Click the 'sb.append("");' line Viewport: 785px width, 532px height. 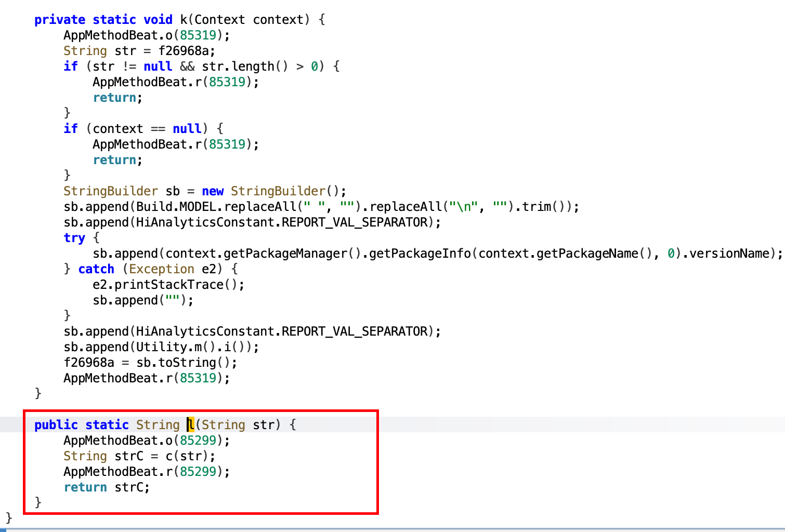click(143, 300)
